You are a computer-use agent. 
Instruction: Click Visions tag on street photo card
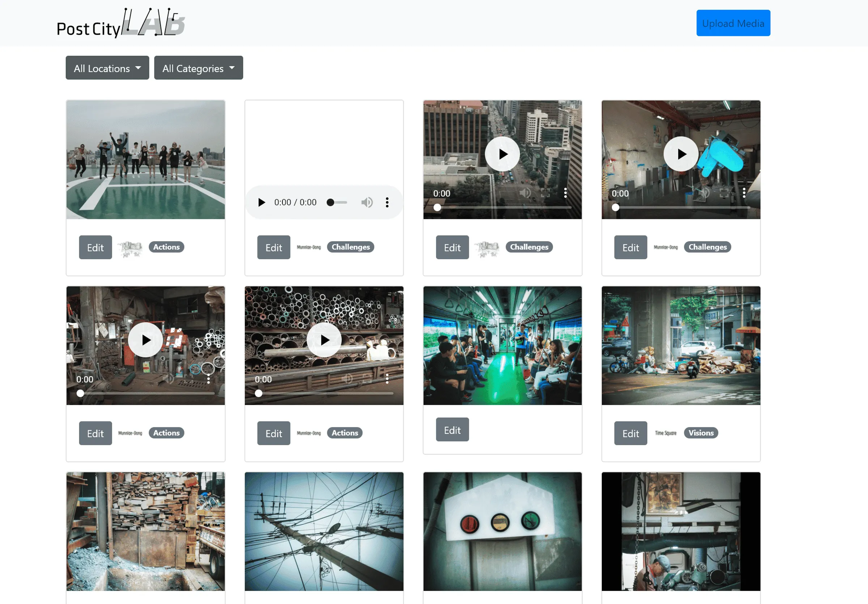(701, 433)
